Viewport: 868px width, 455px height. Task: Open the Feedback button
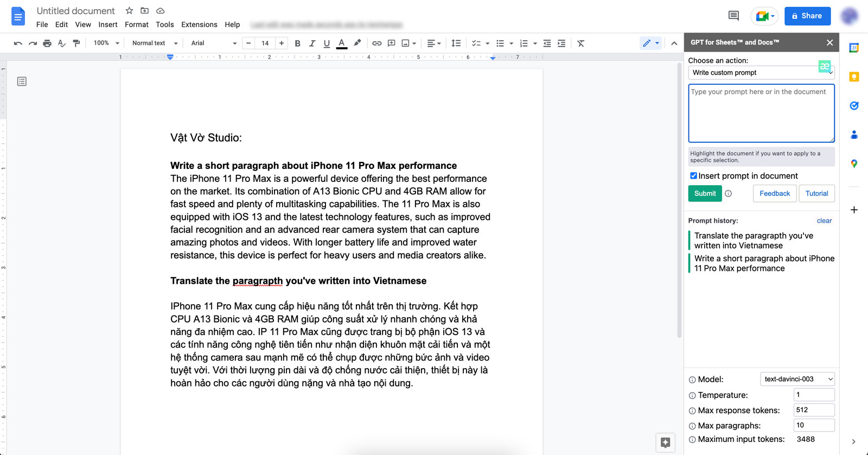(x=775, y=193)
